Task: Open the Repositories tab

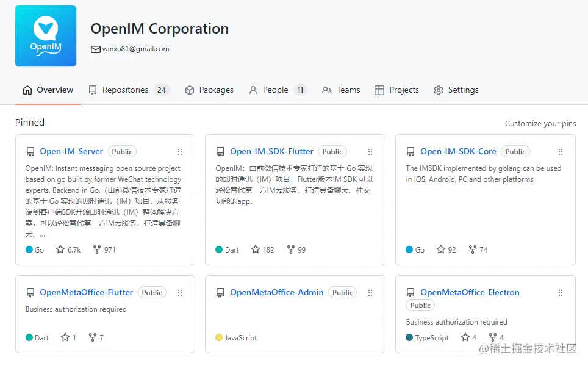Action: click(129, 90)
